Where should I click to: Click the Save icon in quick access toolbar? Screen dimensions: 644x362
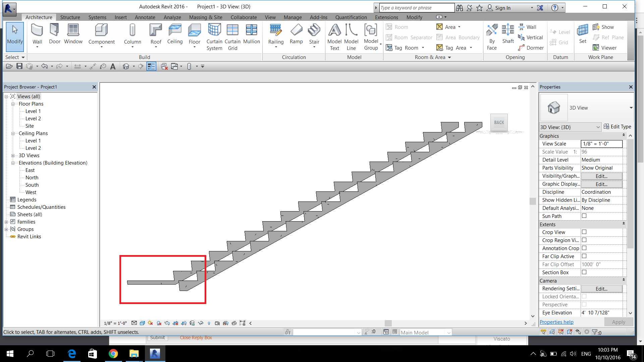coord(19,66)
